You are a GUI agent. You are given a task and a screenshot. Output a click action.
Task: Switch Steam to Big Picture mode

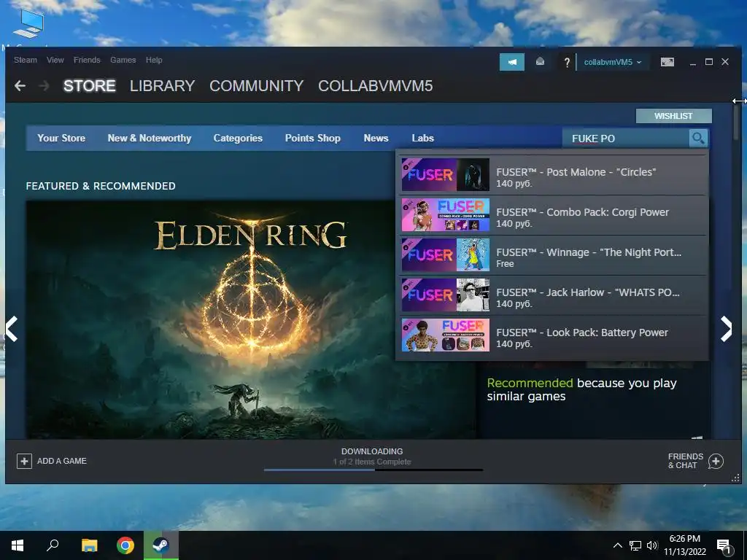(x=667, y=62)
